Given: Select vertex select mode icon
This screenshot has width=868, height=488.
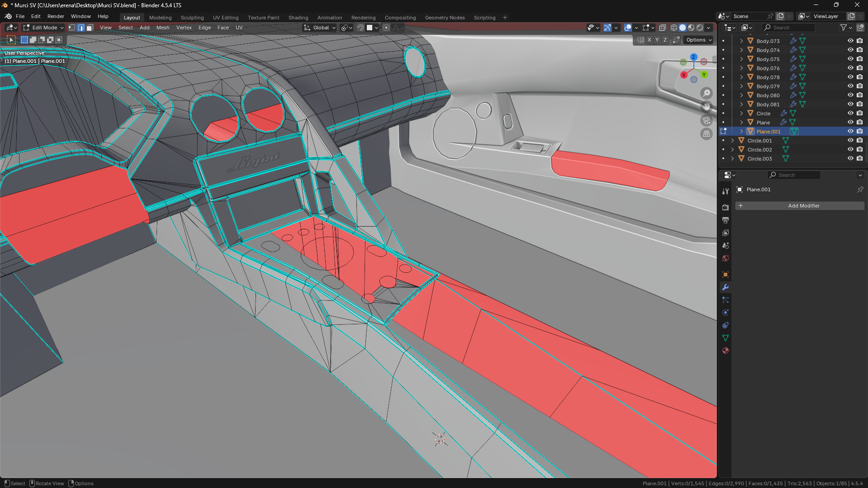Looking at the screenshot, I should pos(72,28).
